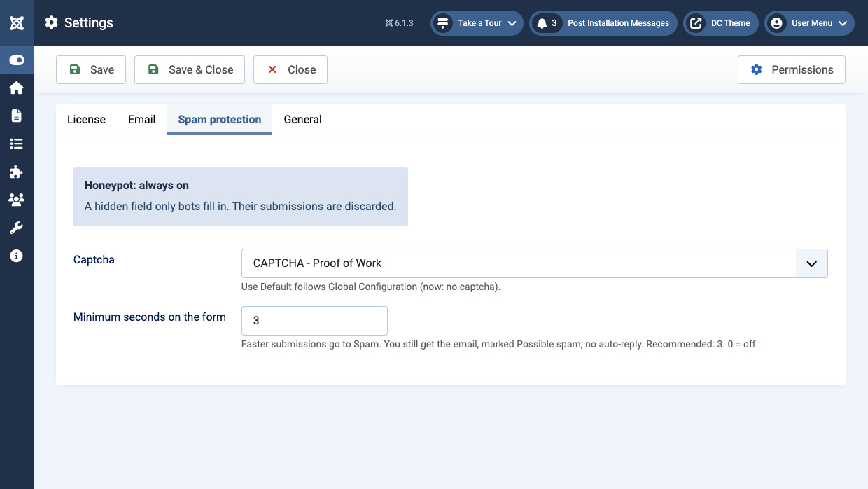Open the Captcha selection dropdown
This screenshot has height=489, width=868.
coord(534,263)
